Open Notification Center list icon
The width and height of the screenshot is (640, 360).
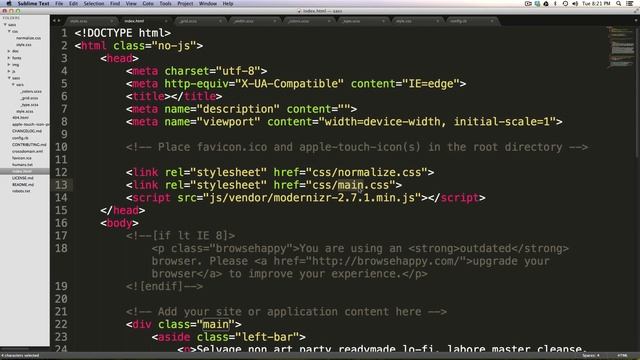click(x=630, y=3)
